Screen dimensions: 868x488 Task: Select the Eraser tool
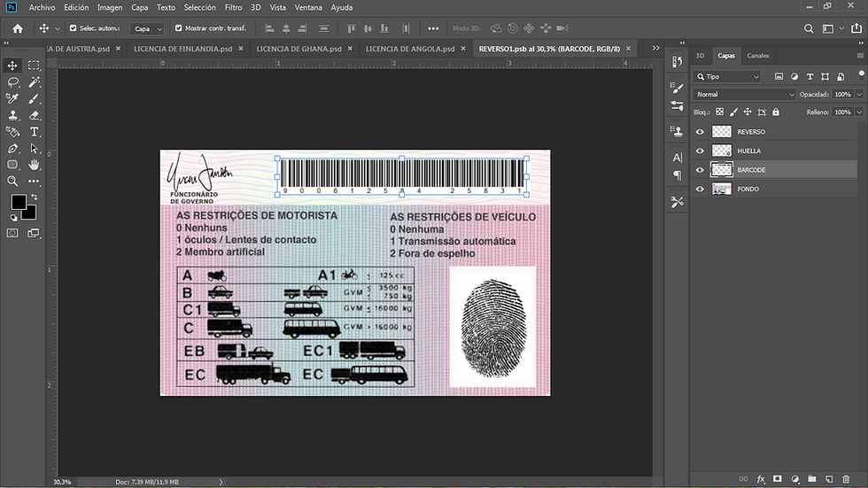34,115
